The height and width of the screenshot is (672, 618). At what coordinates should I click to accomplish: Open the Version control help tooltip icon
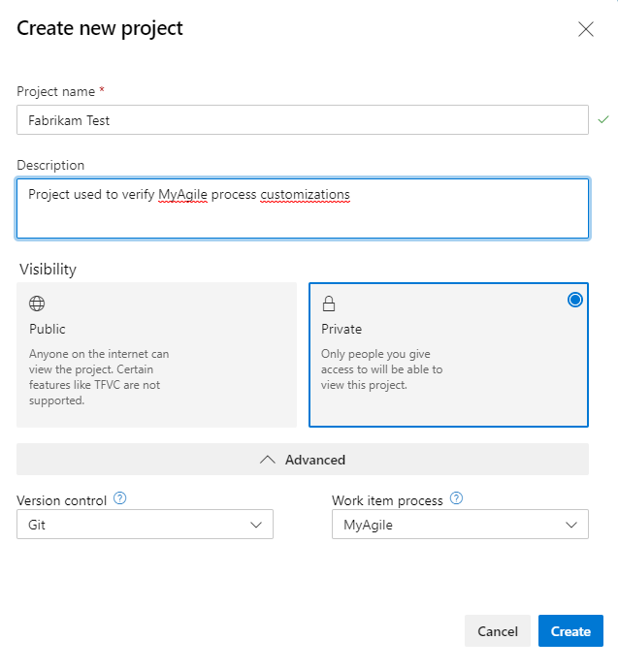point(119,498)
